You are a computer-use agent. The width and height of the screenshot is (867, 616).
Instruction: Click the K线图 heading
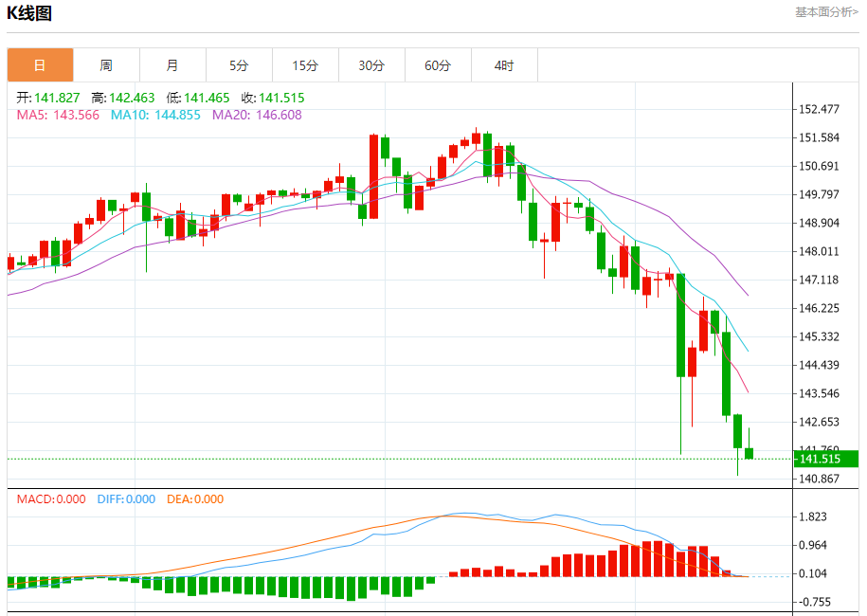click(29, 12)
